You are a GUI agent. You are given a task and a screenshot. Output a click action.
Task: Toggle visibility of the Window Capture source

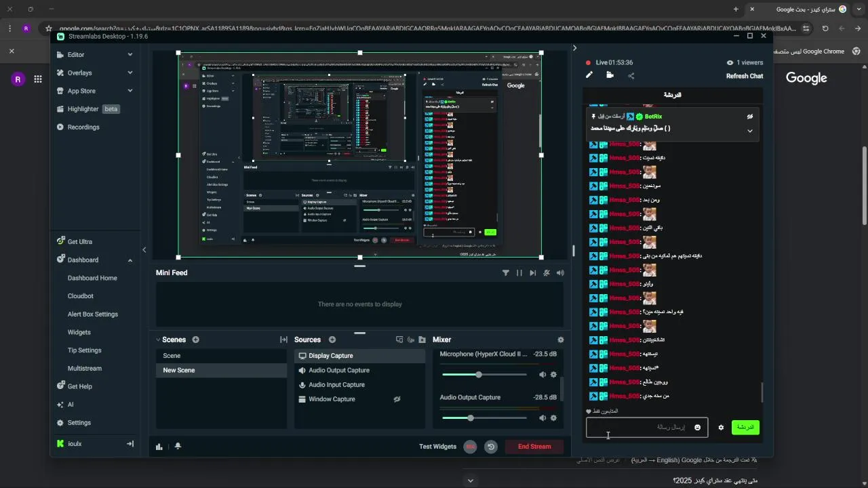coord(397,399)
